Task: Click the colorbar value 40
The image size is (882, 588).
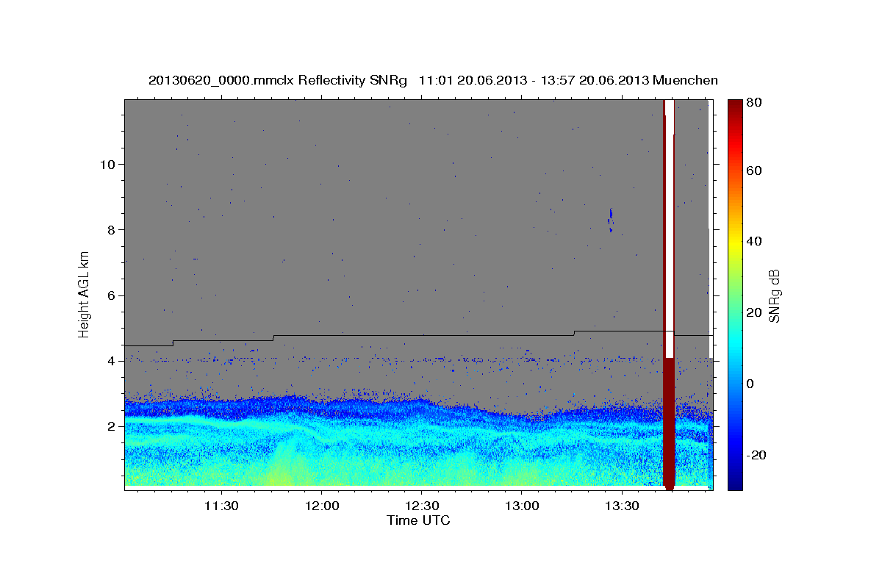Action: 753,241
